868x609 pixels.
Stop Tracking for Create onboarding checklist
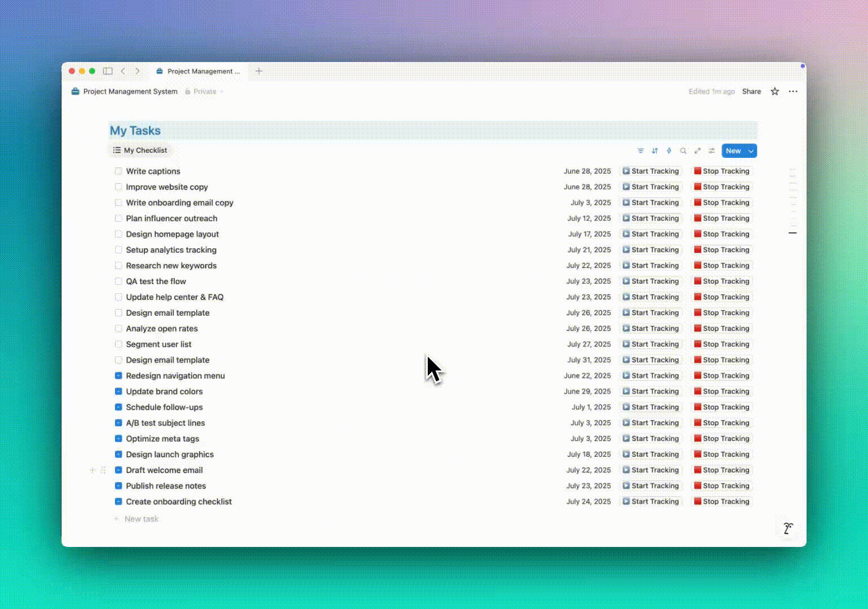pos(721,501)
